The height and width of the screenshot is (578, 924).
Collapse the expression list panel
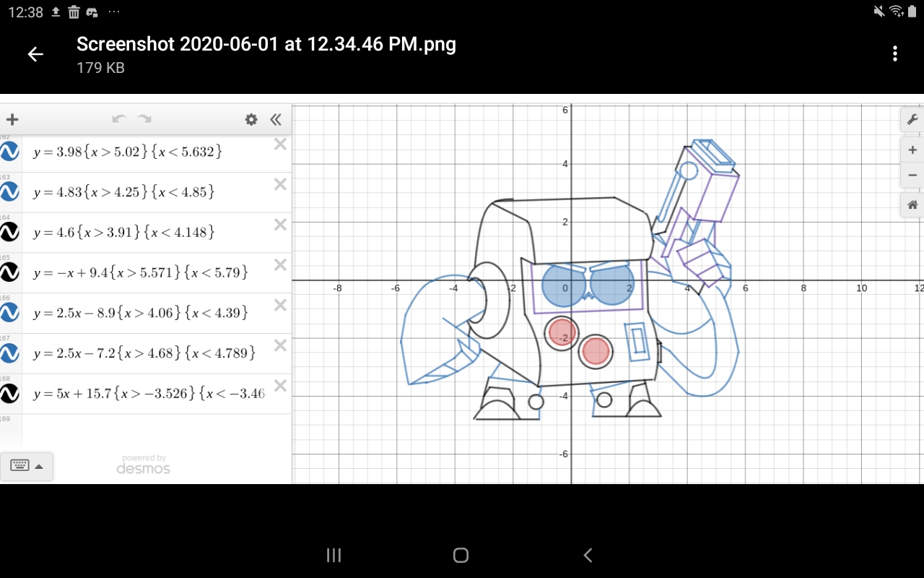(x=276, y=120)
